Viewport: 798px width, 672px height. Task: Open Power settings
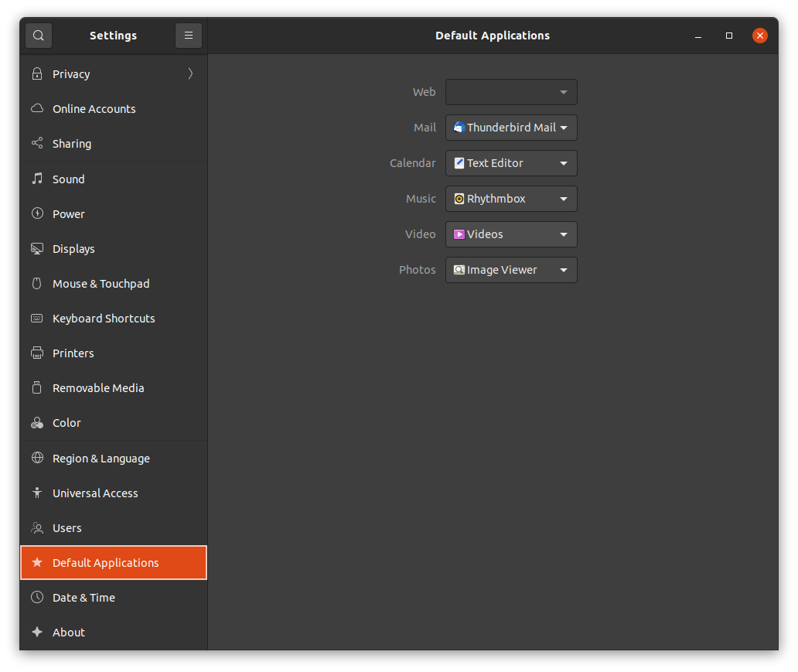pyautogui.click(x=114, y=213)
